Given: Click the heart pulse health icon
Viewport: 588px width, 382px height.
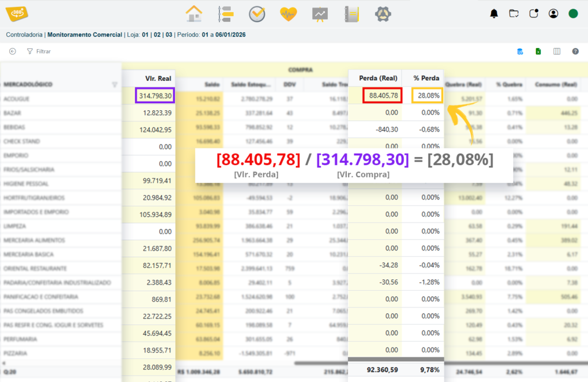Looking at the screenshot, I should point(288,14).
